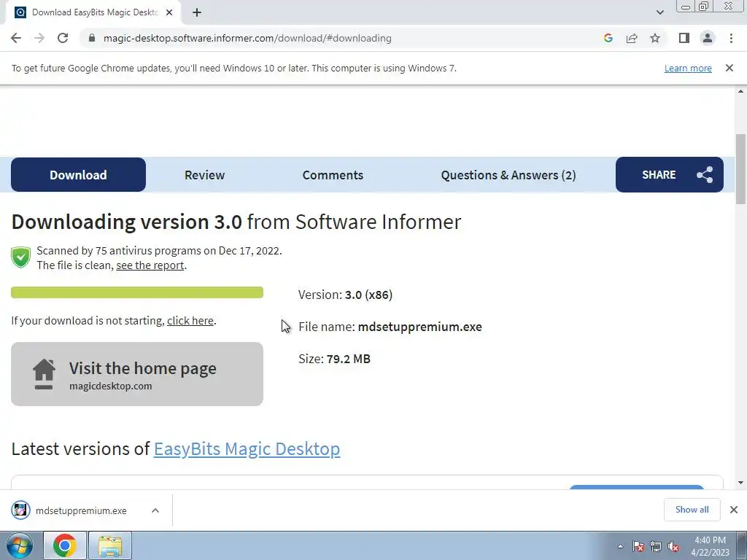Click the house icon on home page button
Viewport: 747px width, 560px height.
pos(44,374)
